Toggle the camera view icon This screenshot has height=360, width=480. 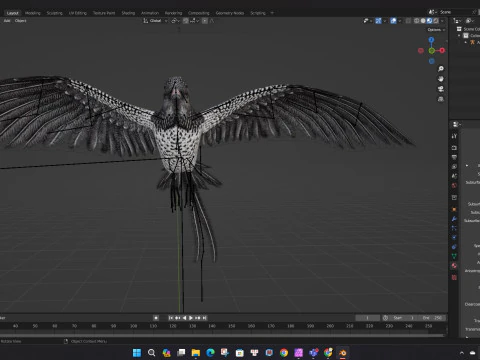pyautogui.click(x=441, y=89)
